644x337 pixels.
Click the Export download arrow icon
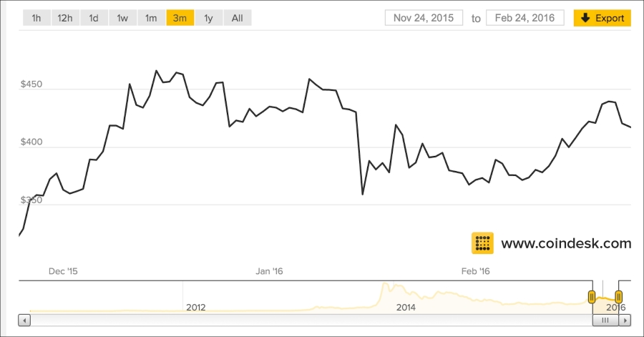(x=585, y=18)
